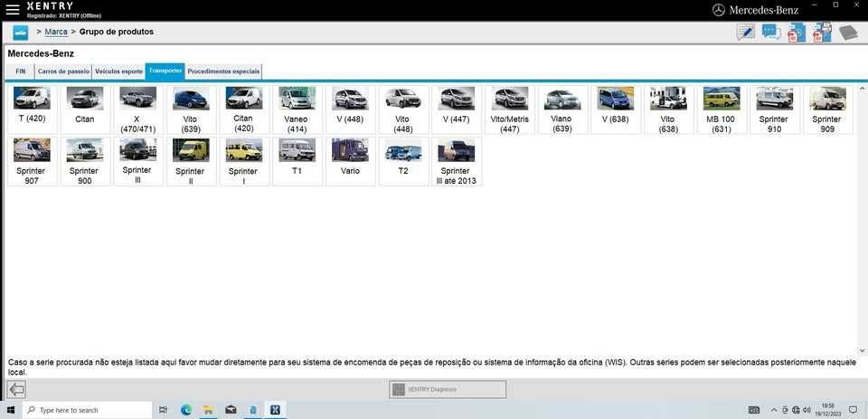Click the 'Grupo de produtos' breadcrumb text

[117, 32]
